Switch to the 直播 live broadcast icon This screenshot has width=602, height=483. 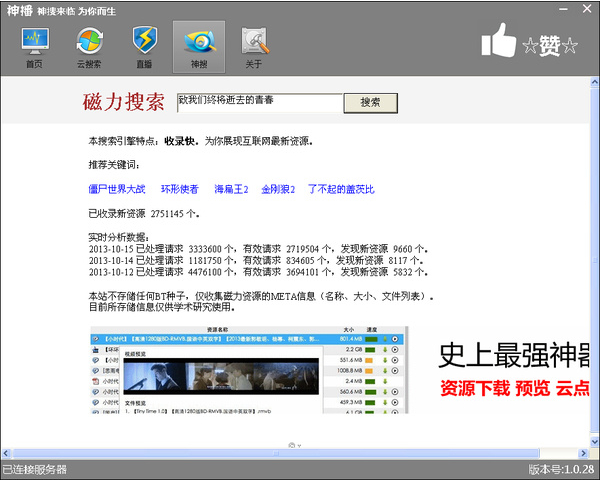(x=143, y=47)
